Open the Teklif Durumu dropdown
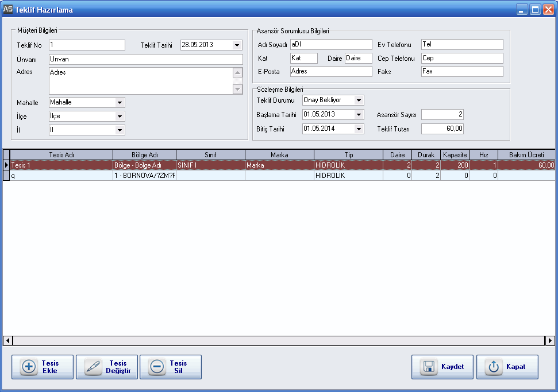Viewport: 558px width, 392px height. click(359, 100)
